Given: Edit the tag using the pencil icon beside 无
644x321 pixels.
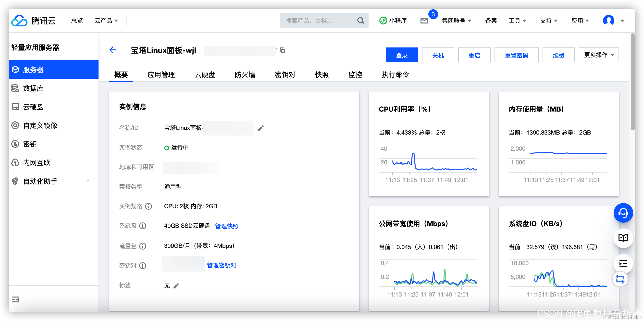Looking at the screenshot, I should (176, 285).
